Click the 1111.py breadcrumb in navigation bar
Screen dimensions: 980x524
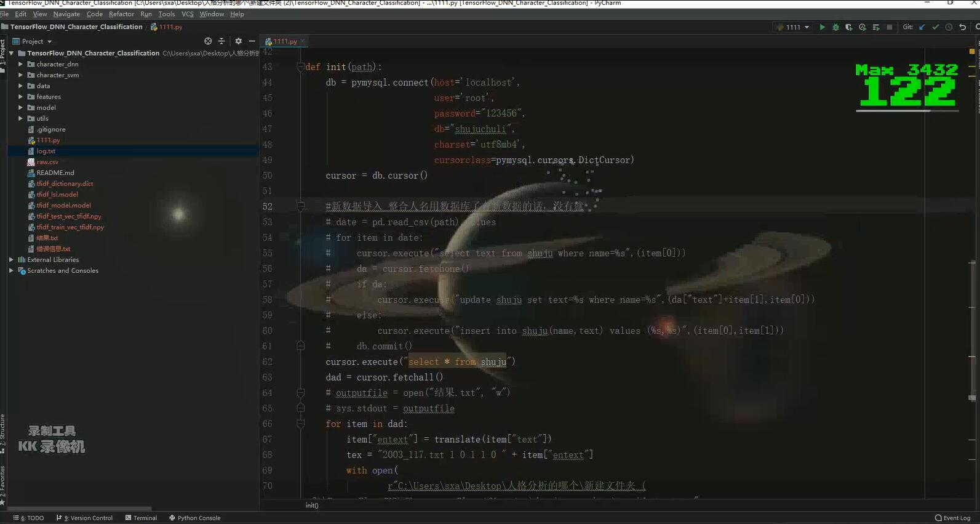[167, 27]
